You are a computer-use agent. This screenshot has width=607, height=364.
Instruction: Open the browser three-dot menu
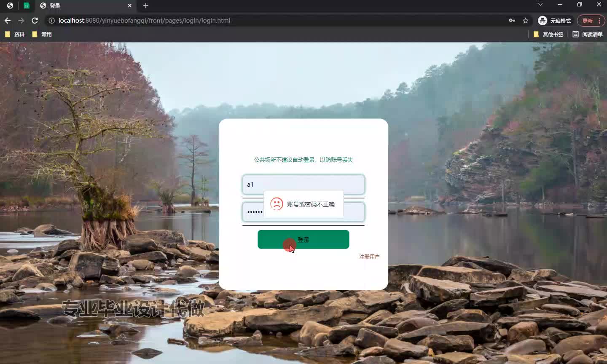click(x=599, y=21)
